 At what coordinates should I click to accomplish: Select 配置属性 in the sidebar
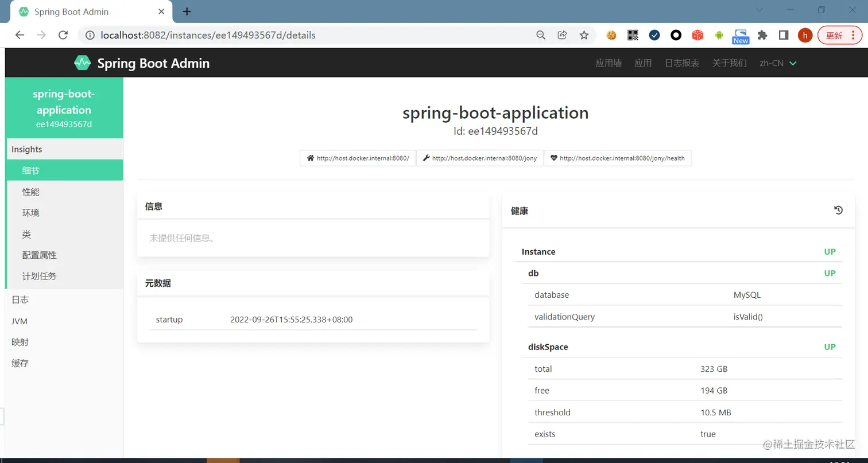tap(65, 255)
